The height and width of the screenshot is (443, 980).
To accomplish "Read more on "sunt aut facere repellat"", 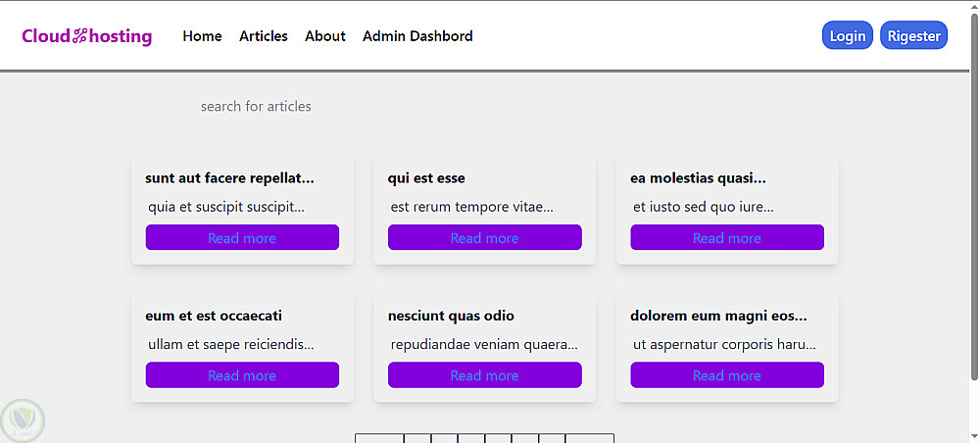I will (x=242, y=238).
